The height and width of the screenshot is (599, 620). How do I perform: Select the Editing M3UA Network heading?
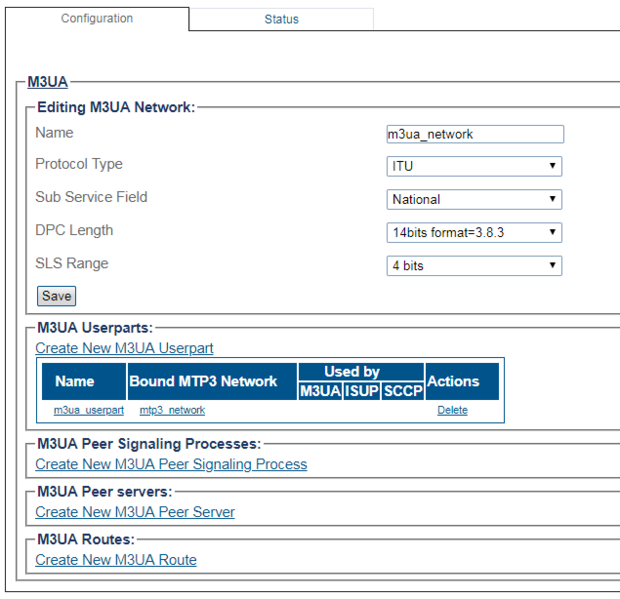116,107
